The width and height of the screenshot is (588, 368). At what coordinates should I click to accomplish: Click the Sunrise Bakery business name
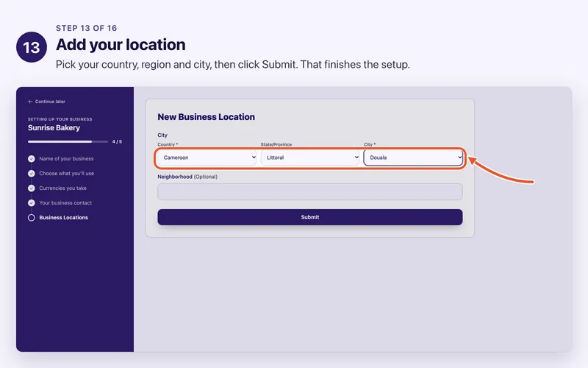click(54, 127)
